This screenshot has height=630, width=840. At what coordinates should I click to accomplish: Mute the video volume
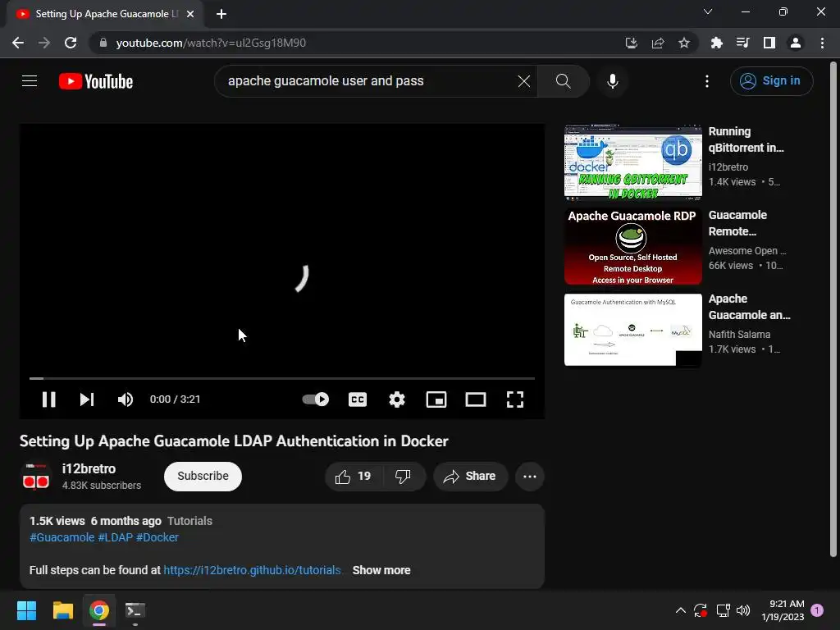126,399
